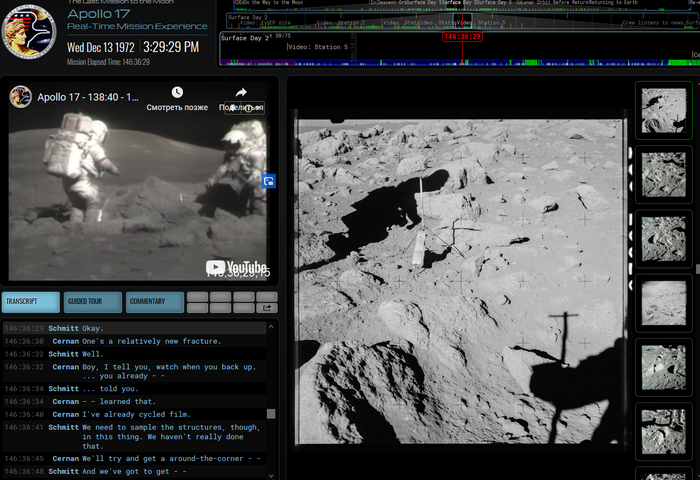
Task: Click the Watch Later clock icon
Action: 177,93
